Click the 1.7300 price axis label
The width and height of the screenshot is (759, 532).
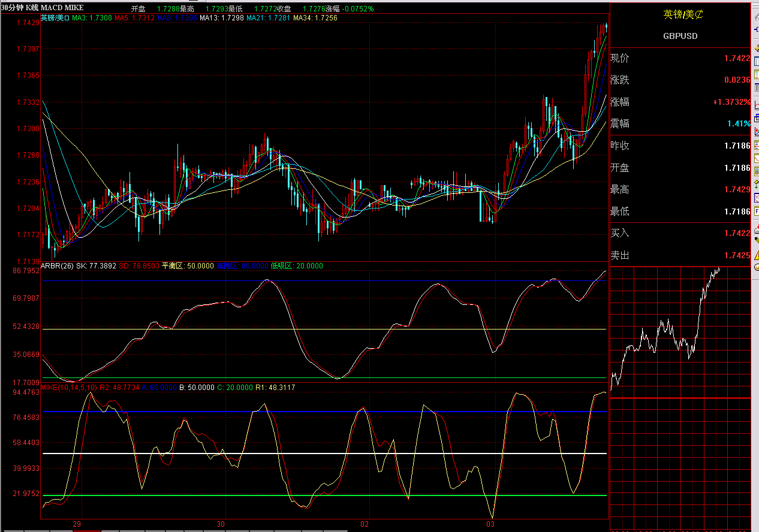click(28, 129)
